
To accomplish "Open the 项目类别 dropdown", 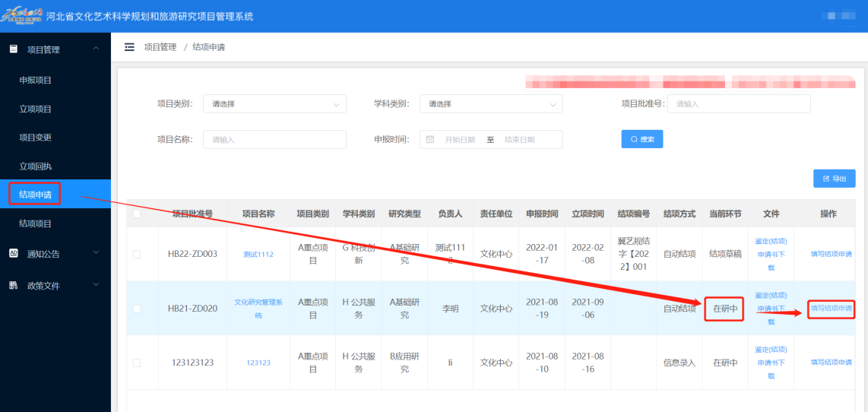I will coord(274,104).
